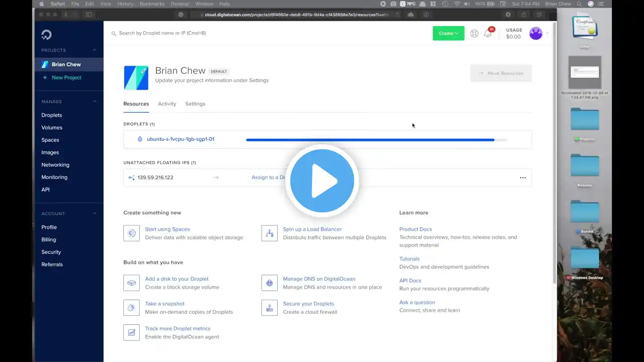Collapse the Manage section in sidebar
This screenshot has height=362, width=644.
click(x=94, y=102)
